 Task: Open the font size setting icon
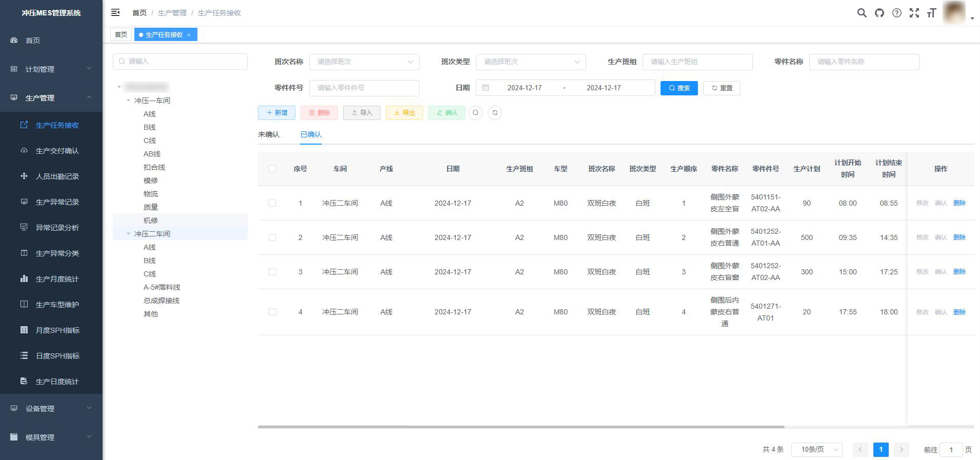click(931, 13)
